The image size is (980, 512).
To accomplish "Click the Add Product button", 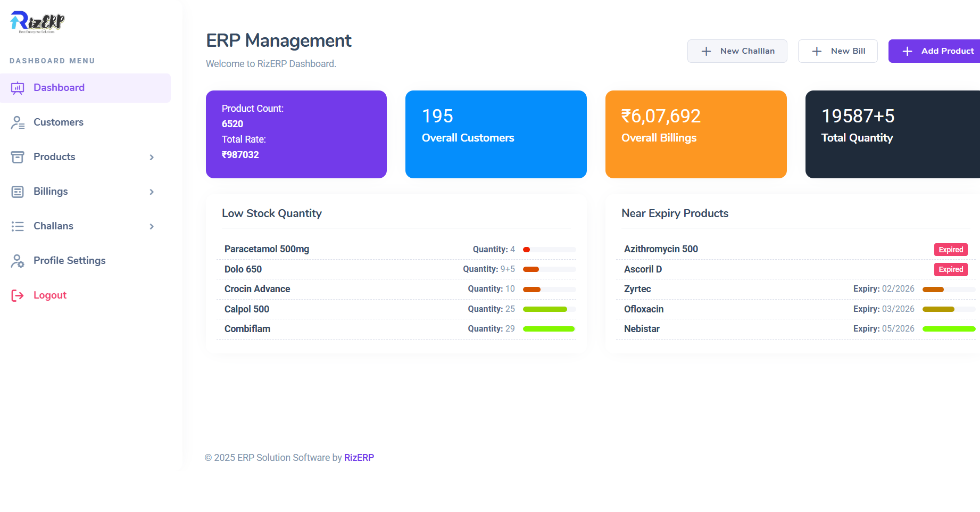I will click(937, 51).
